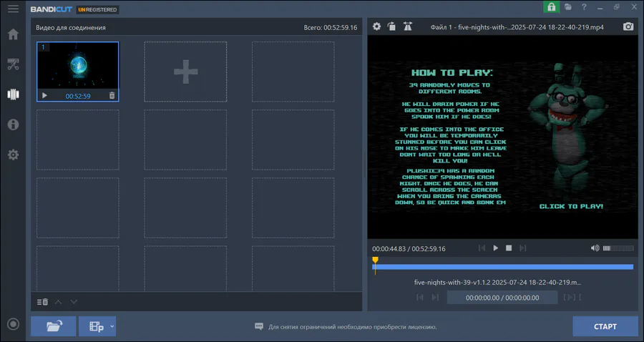Click the green lock registration icon
644x342 pixels.
[551, 7]
